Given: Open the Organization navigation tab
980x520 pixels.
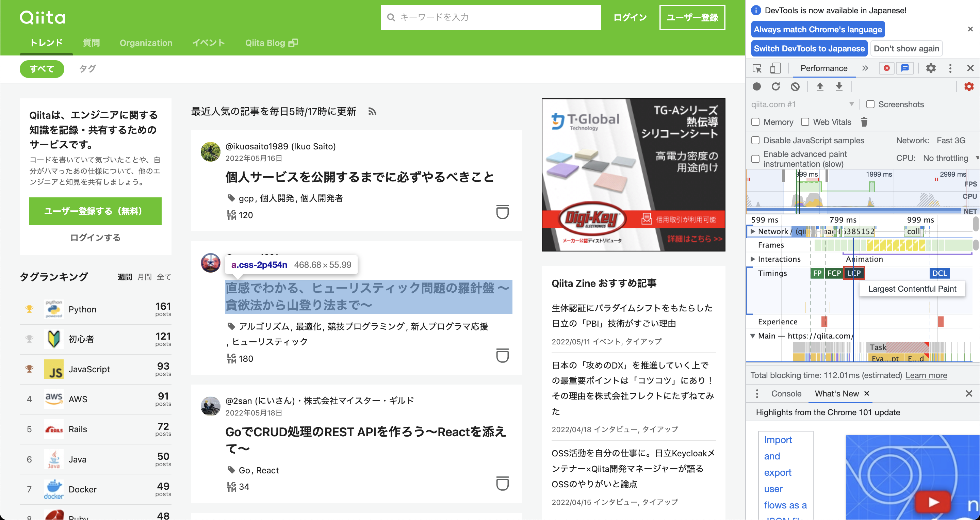Looking at the screenshot, I should [x=146, y=43].
